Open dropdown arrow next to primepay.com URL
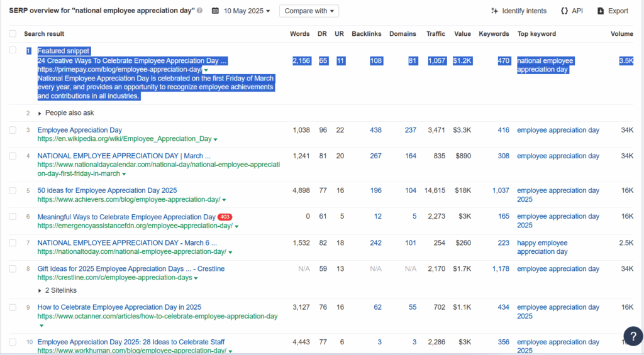This screenshot has width=644, height=355. pos(206,70)
